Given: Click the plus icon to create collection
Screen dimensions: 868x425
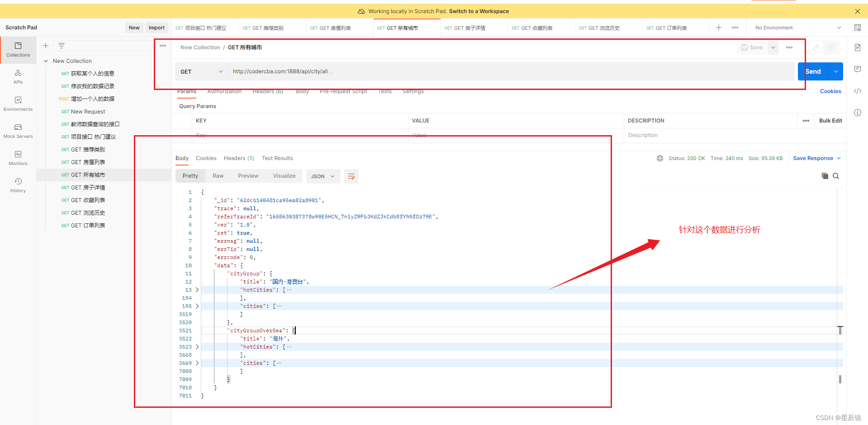Looking at the screenshot, I should coord(46,46).
